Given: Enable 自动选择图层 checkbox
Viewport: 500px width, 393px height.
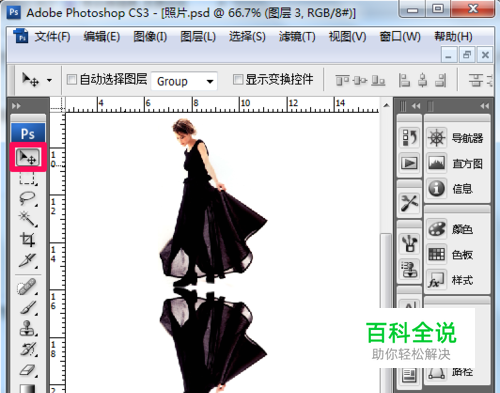Looking at the screenshot, I should 72,80.
